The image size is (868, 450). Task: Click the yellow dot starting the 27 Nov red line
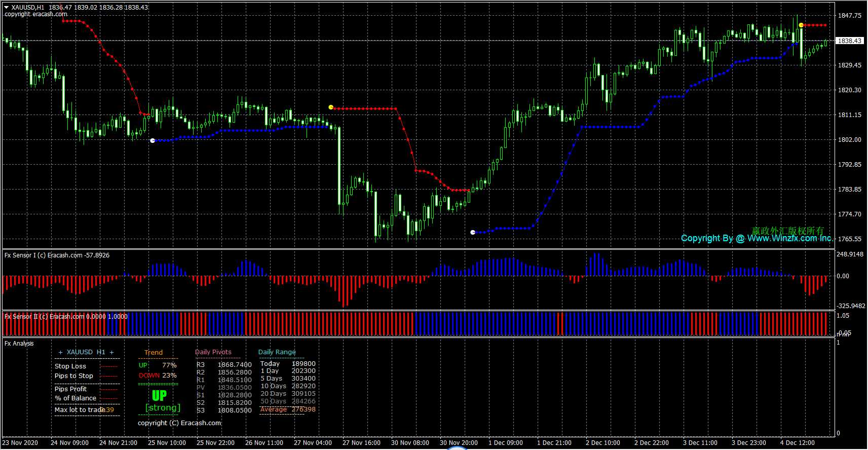coord(331,107)
